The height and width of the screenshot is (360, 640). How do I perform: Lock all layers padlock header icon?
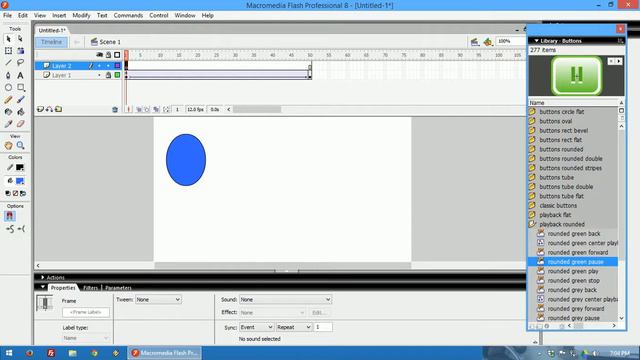coord(109,55)
